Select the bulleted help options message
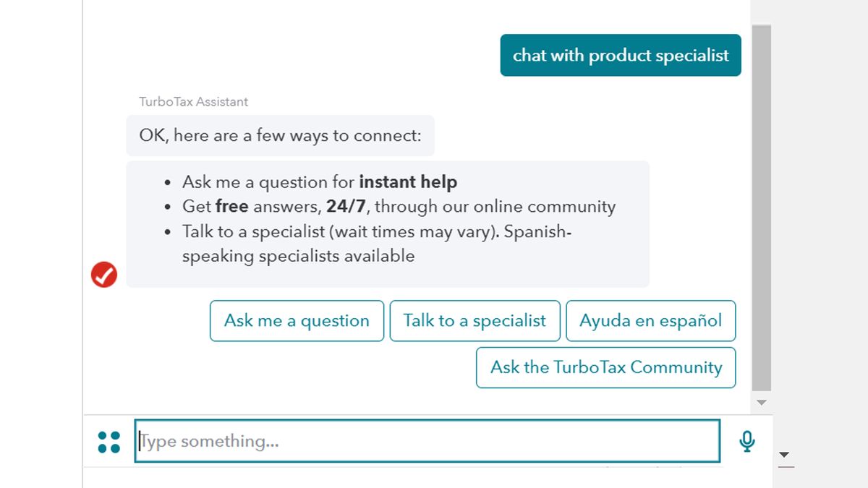The width and height of the screenshot is (868, 488). (388, 223)
